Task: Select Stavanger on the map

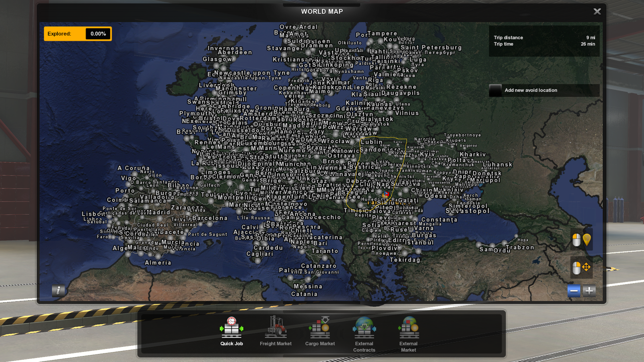Action: click(284, 48)
